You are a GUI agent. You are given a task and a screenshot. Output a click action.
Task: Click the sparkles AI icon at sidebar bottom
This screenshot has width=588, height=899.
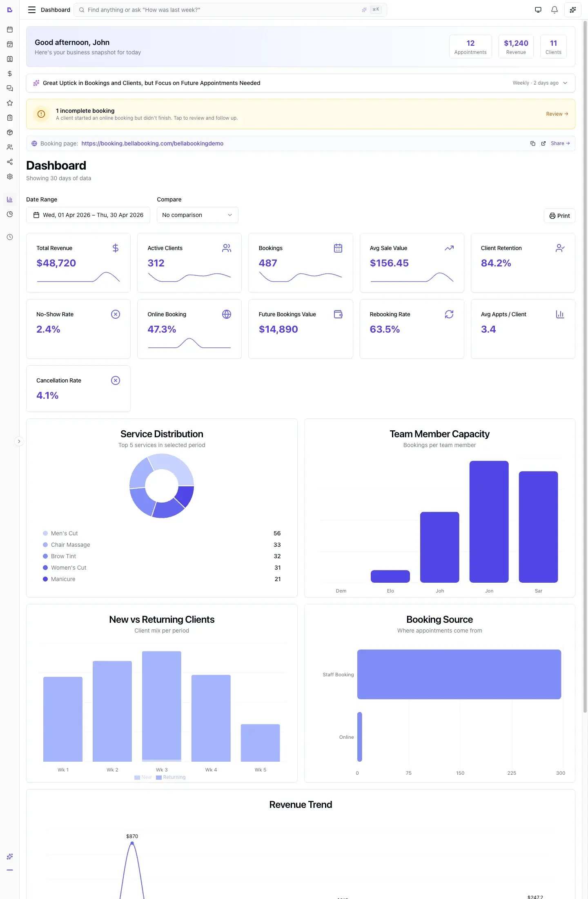click(10, 856)
